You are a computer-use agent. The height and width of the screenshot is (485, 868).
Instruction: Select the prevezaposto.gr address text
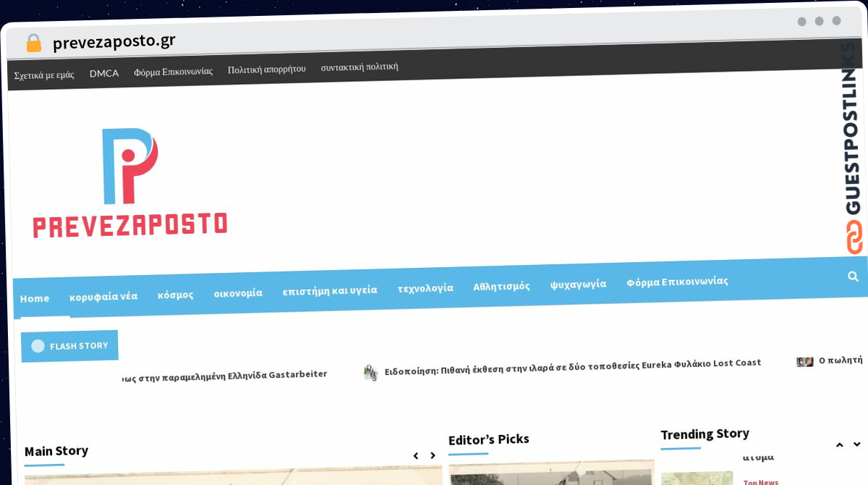(x=114, y=41)
